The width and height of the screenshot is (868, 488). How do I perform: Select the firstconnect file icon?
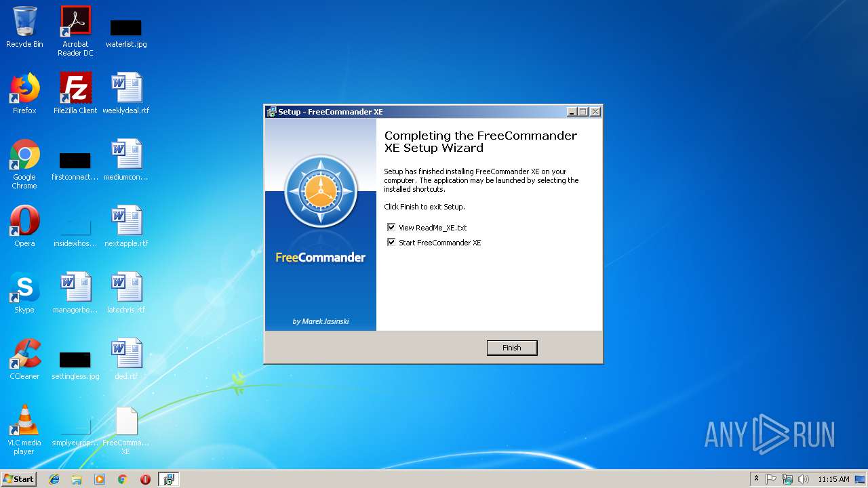tap(75, 166)
